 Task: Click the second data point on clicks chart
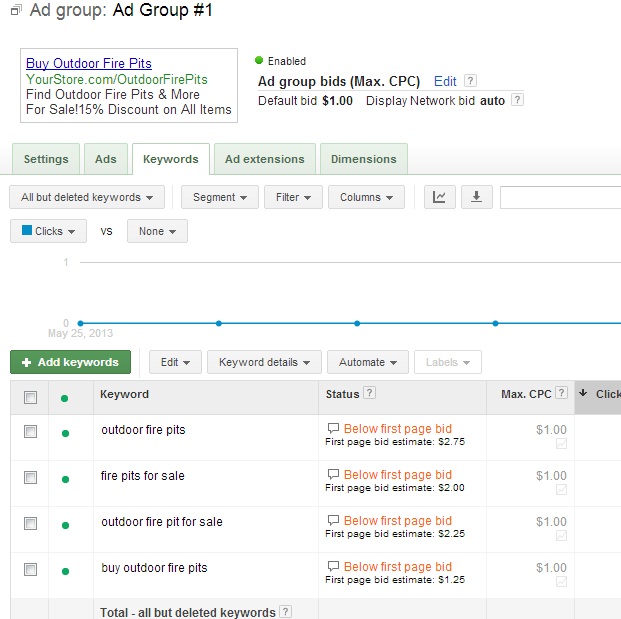219,323
